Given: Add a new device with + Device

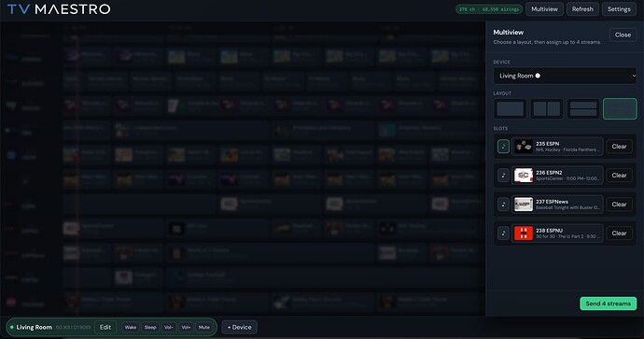Looking at the screenshot, I should point(240,327).
